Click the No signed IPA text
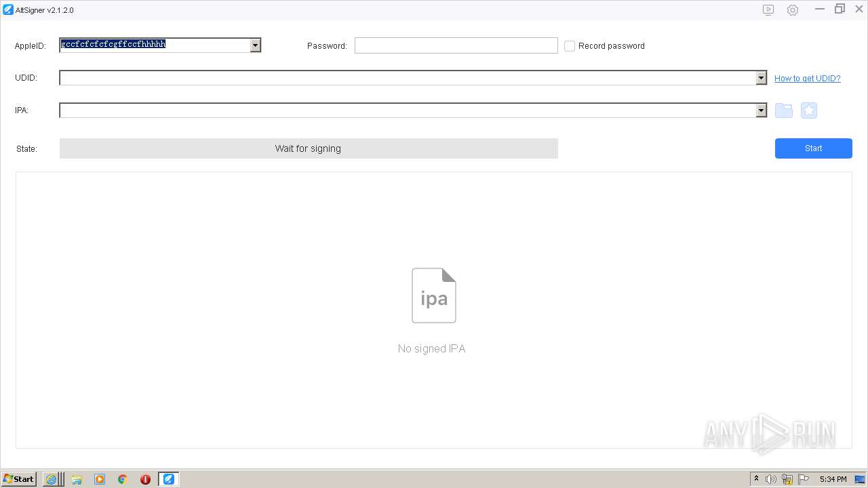868x488 pixels. [x=432, y=348]
